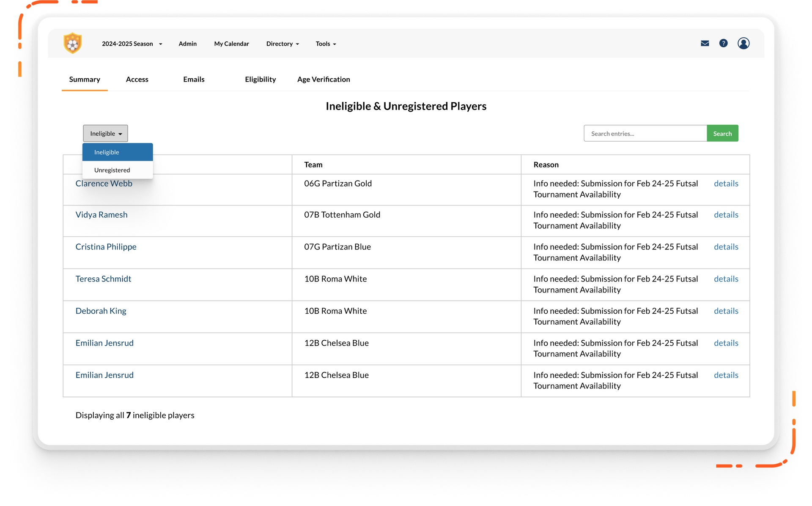Select the Search magnifier button
Image resolution: width=812 pixels, height=506 pixels.
coord(723,134)
